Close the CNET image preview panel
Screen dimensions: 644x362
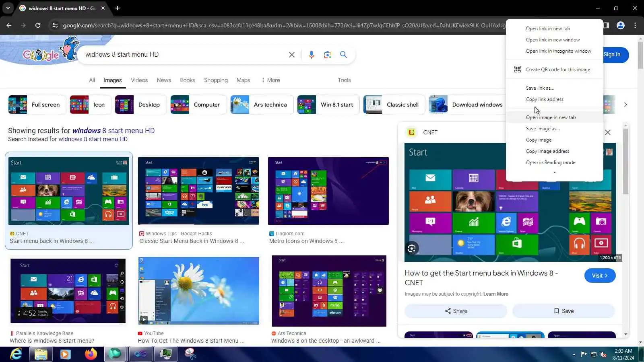(608, 132)
